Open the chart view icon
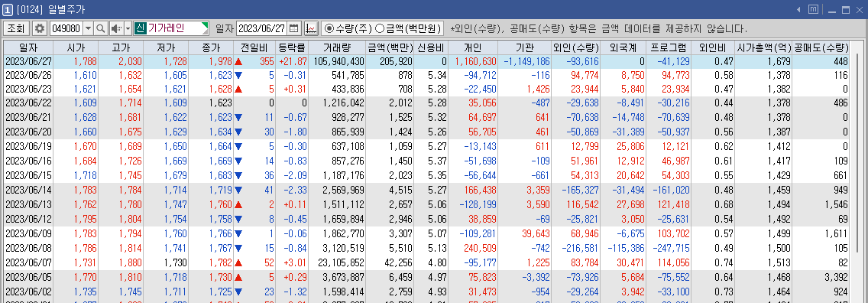Viewport: 868px width, 303px height. pyautogui.click(x=311, y=28)
